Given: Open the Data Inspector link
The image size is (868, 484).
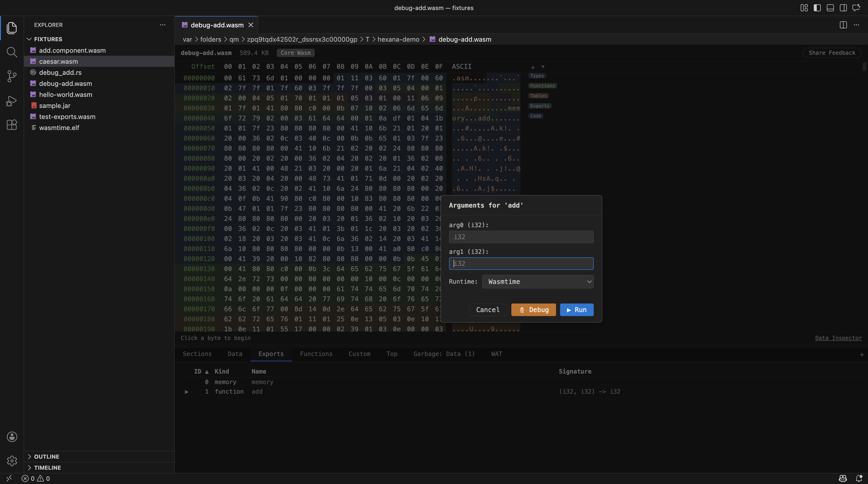Looking at the screenshot, I should (x=838, y=338).
